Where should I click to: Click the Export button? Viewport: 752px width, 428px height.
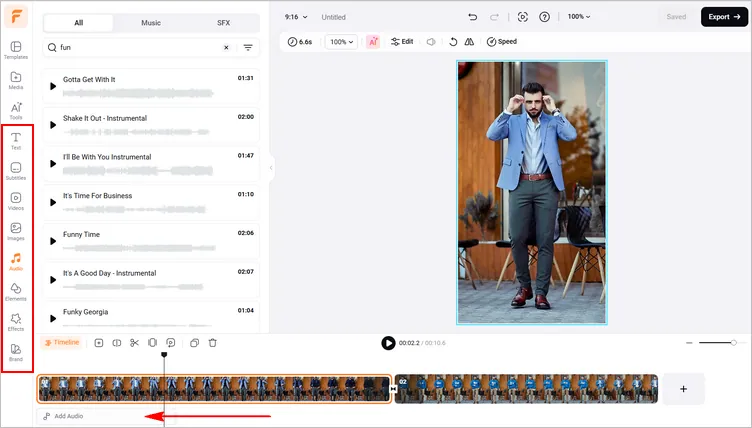coord(724,17)
